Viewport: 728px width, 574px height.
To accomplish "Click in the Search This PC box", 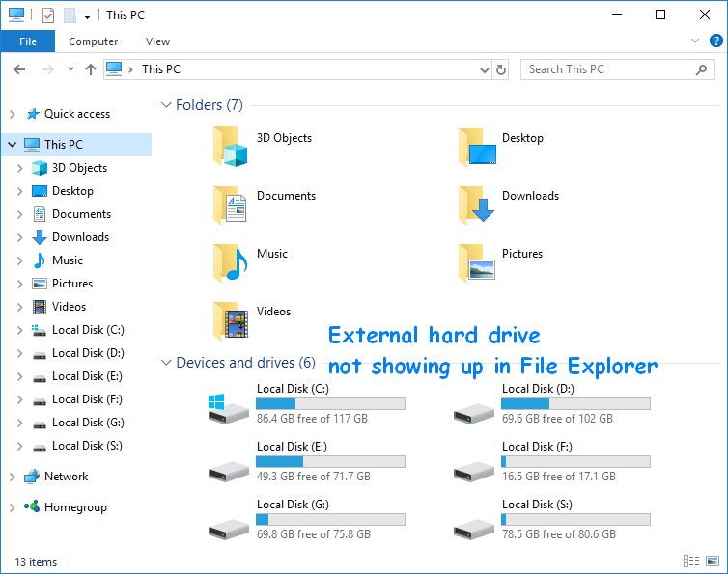I will pos(608,69).
